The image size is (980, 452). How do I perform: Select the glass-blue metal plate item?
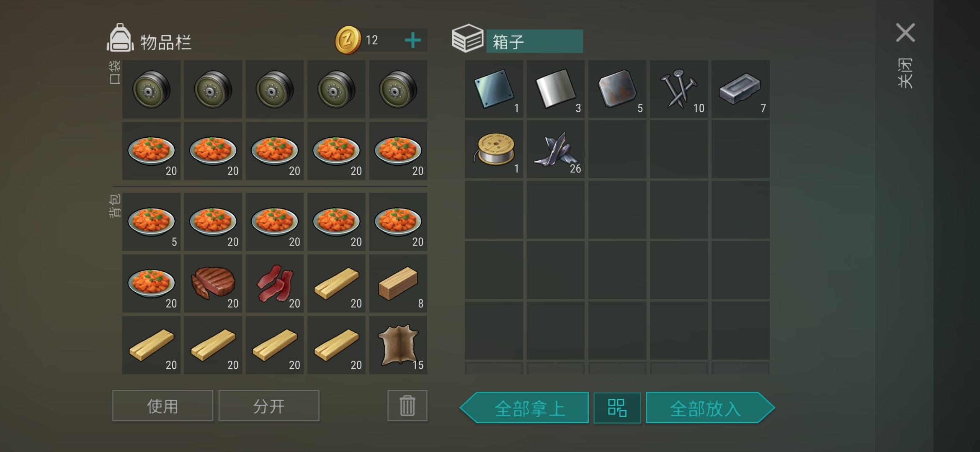pos(494,89)
